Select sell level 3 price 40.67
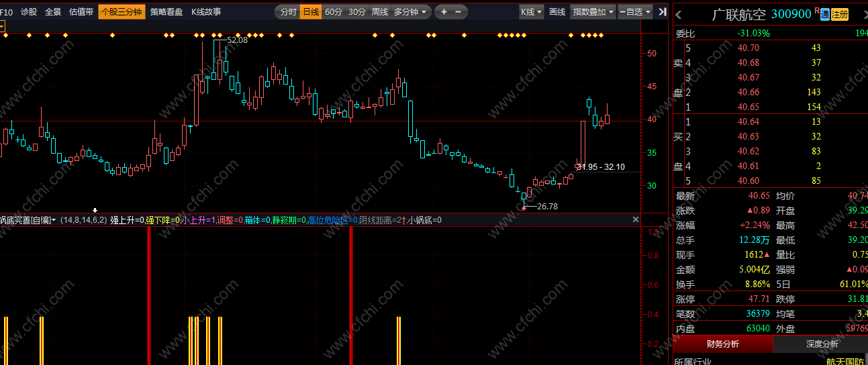Screen dimensions: 868x365 point(749,77)
